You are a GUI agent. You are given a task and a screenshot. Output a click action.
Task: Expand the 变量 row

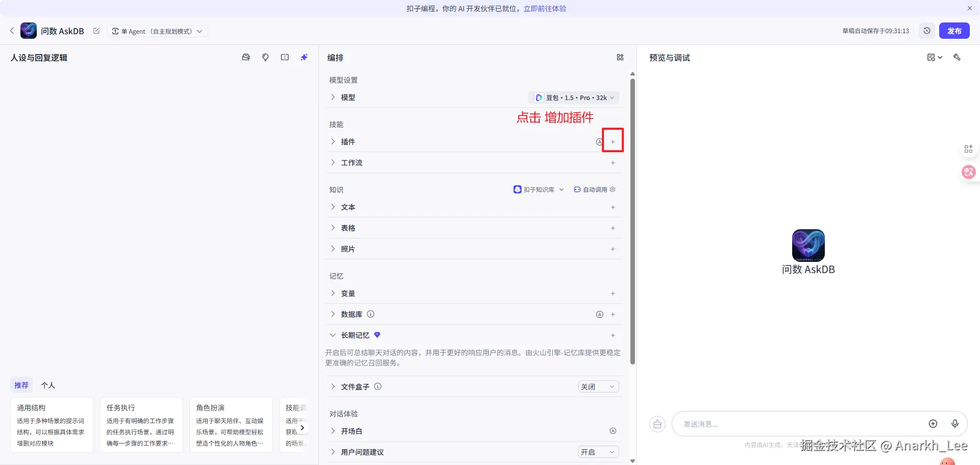pyautogui.click(x=333, y=293)
